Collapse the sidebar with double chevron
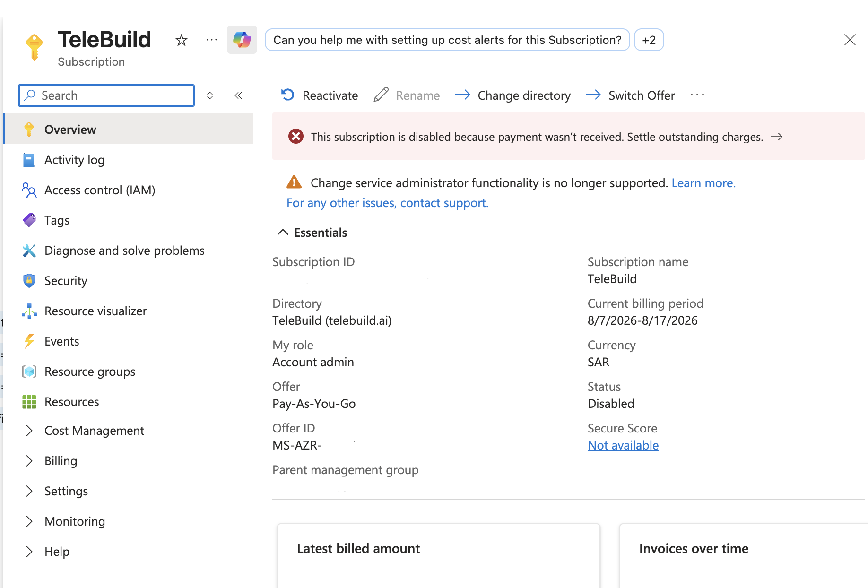 tap(238, 95)
